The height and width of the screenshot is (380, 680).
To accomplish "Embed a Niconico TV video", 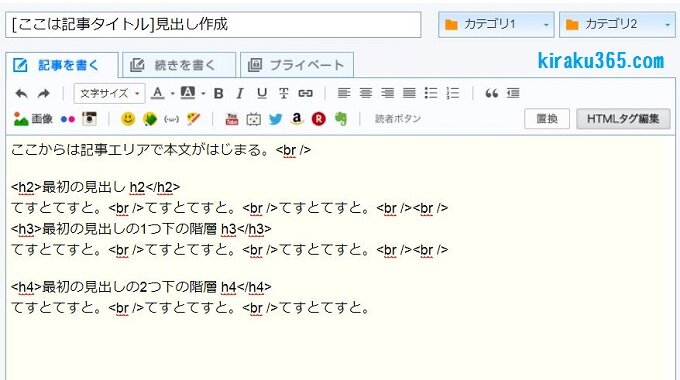I will point(253,119).
